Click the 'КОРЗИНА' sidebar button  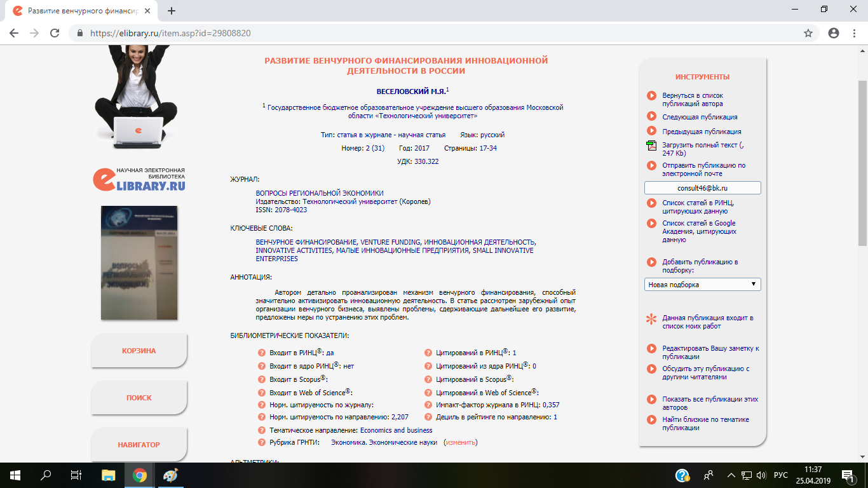[x=139, y=351]
